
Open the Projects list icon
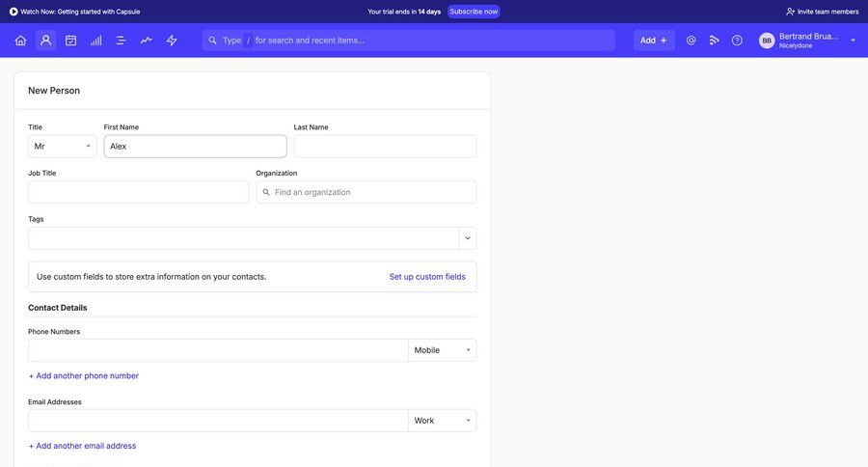pos(122,41)
